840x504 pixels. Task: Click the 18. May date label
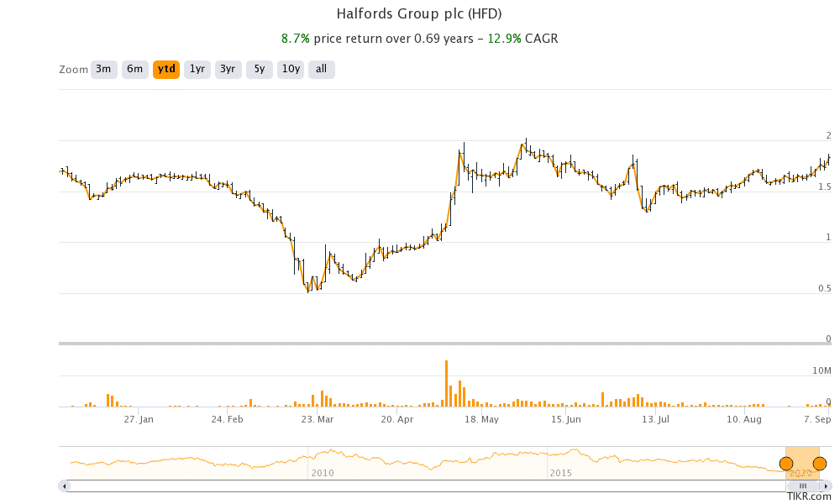coord(481,419)
